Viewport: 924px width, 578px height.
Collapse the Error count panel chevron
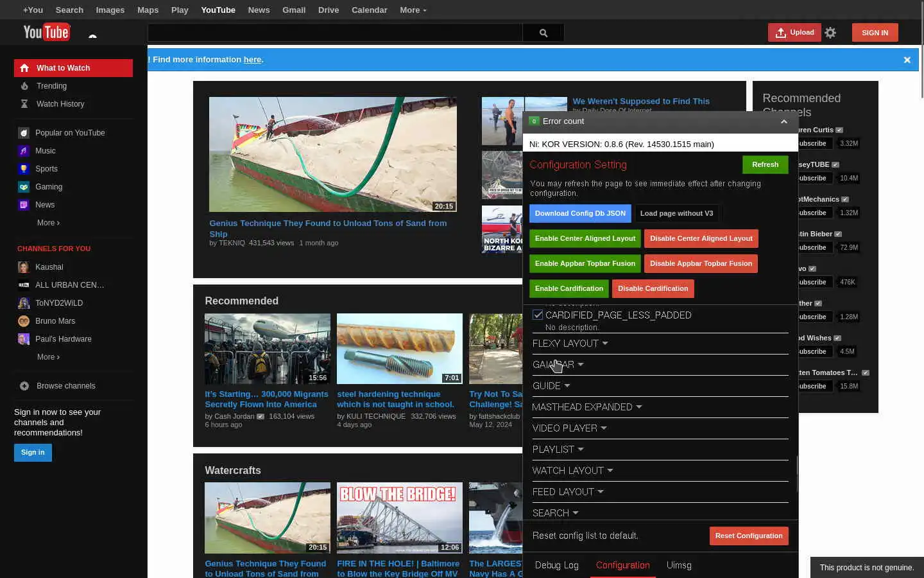[x=783, y=121]
